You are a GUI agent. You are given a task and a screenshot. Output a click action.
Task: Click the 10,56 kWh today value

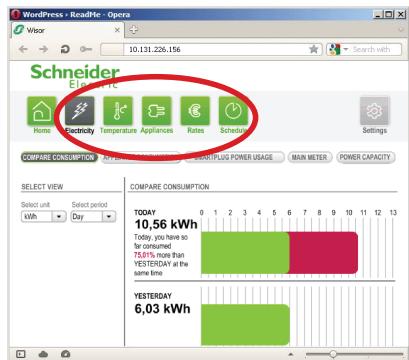pyautogui.click(x=166, y=224)
